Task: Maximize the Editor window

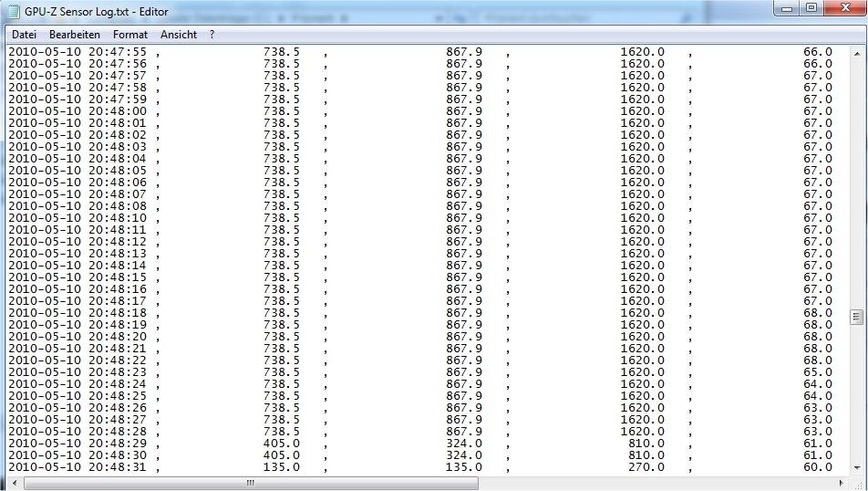Action: coord(811,8)
